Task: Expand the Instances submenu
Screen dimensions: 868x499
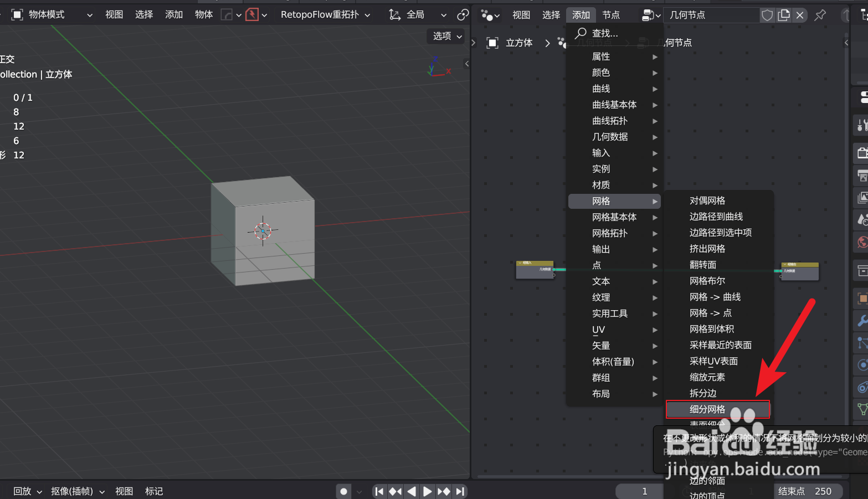Action: [614, 169]
